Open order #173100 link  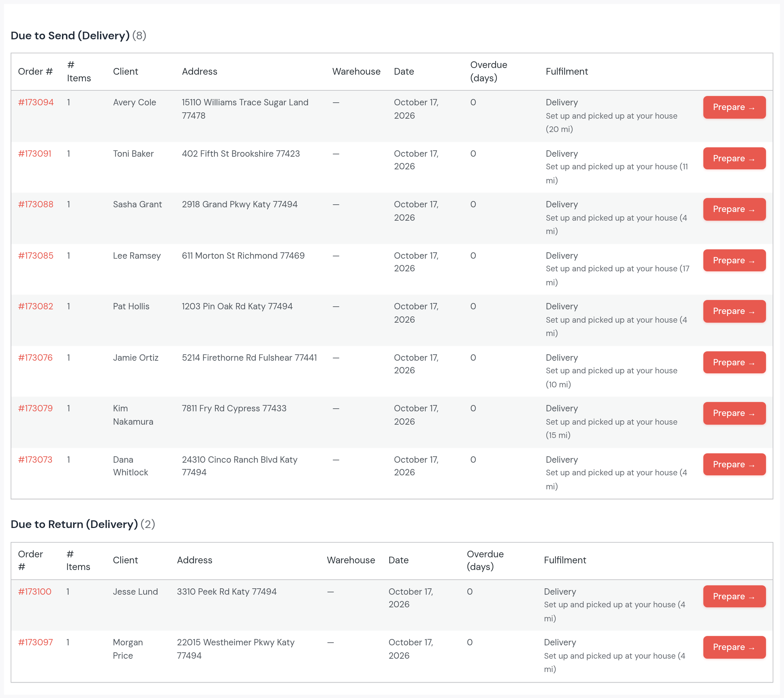click(x=35, y=592)
